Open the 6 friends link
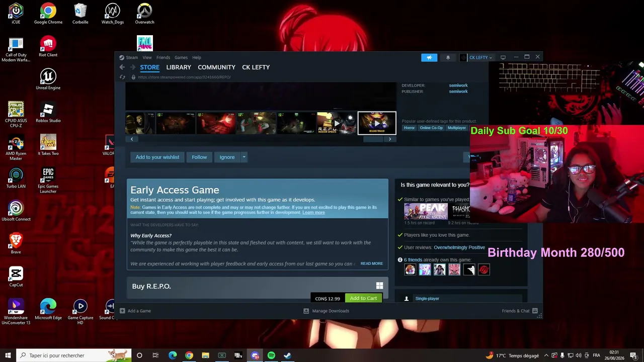 [413, 260]
